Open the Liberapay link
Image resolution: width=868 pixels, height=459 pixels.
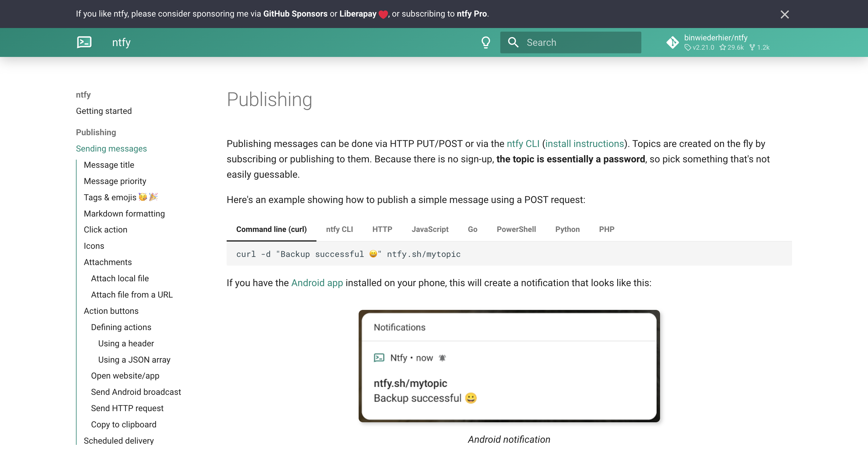pos(358,14)
